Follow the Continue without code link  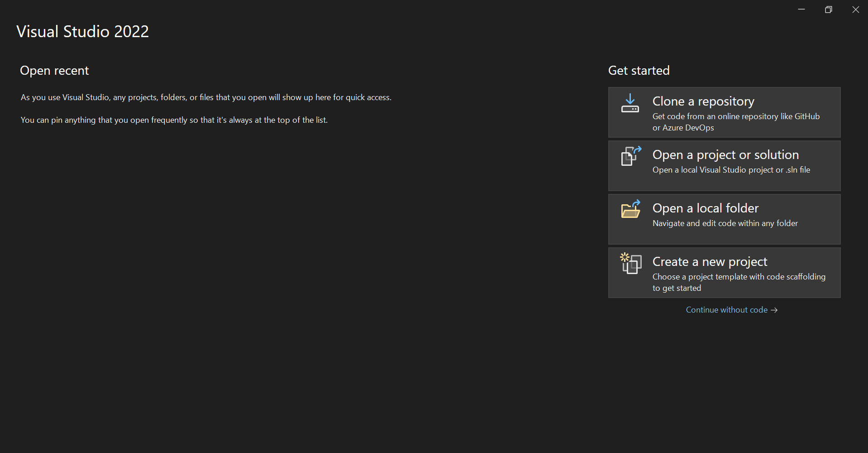[x=726, y=310]
